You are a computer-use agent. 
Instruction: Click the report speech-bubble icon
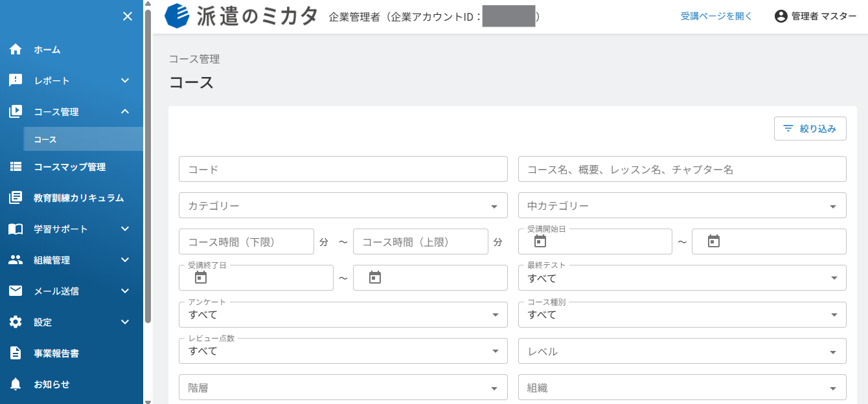[x=16, y=81]
